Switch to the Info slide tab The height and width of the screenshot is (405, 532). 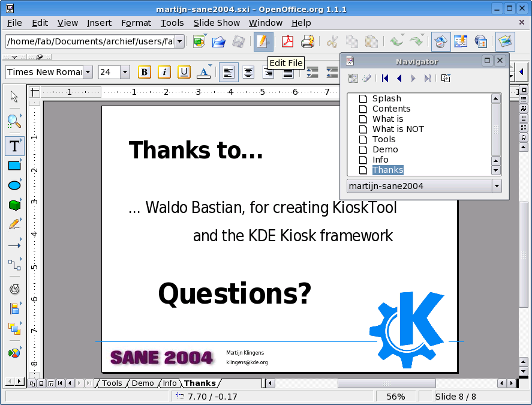pos(170,383)
